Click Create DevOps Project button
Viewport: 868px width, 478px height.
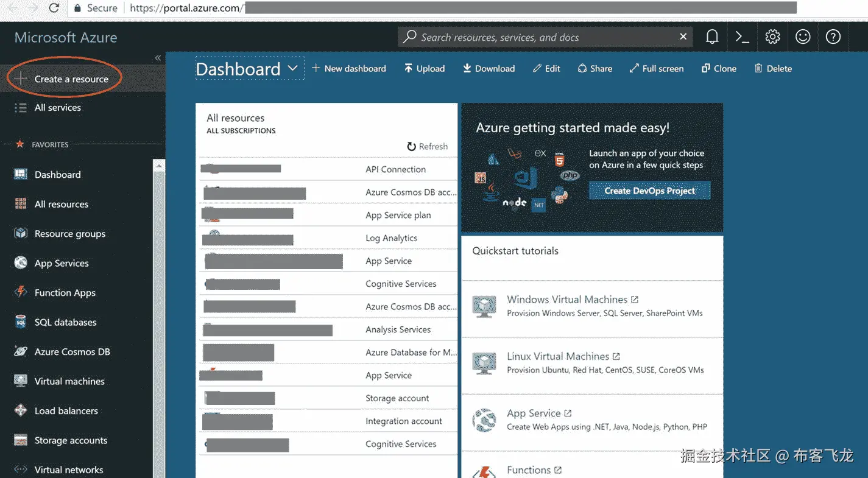click(x=649, y=191)
